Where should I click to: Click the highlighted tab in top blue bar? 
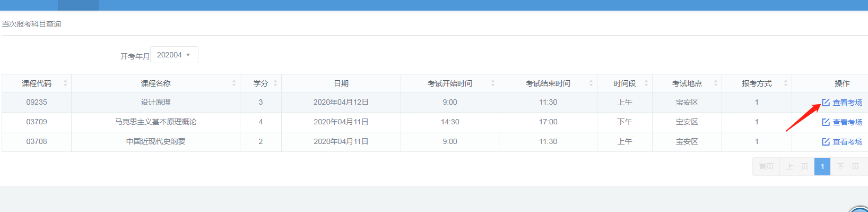[x=79, y=5]
